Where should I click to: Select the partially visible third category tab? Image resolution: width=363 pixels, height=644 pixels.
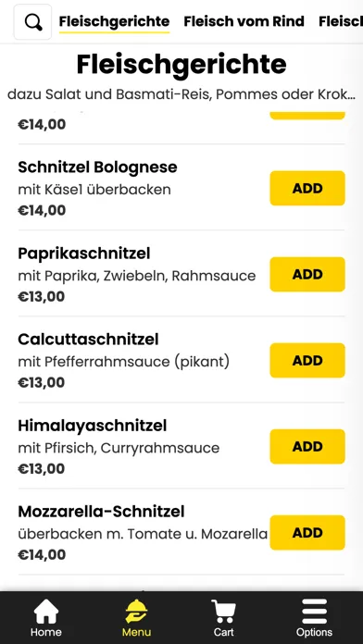[x=341, y=21]
